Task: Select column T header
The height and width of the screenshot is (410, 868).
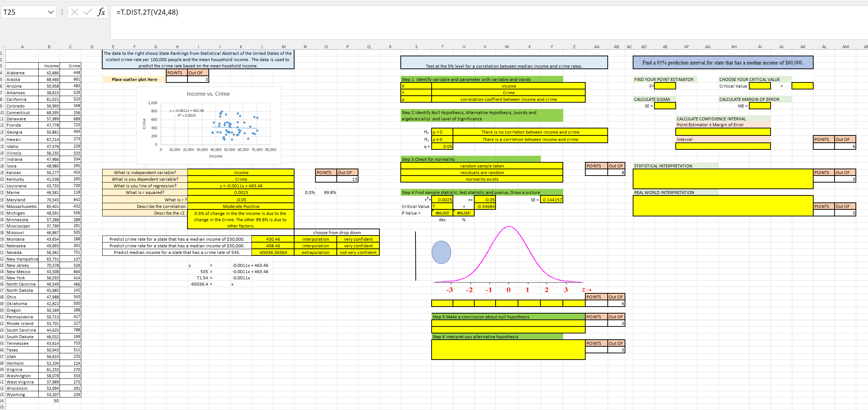Action: pyautogui.click(x=442, y=47)
